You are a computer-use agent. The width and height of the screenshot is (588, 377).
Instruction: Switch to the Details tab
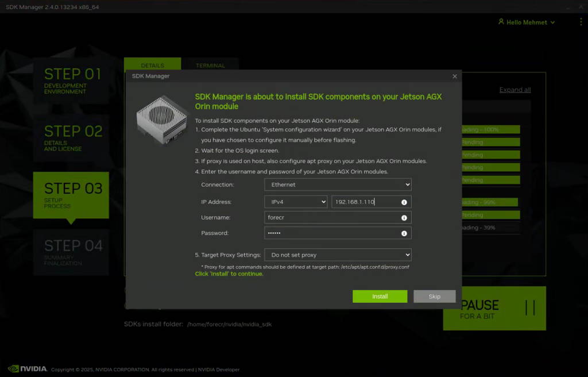click(152, 66)
